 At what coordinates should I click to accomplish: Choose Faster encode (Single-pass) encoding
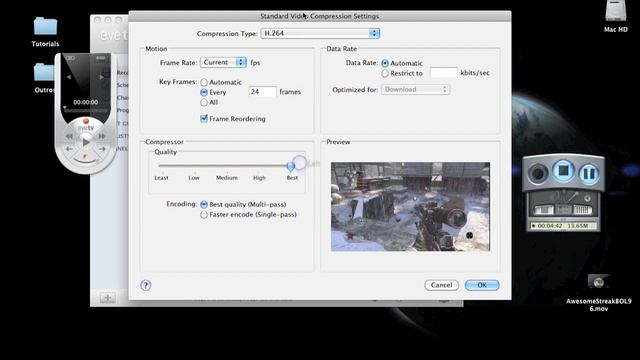[204, 215]
